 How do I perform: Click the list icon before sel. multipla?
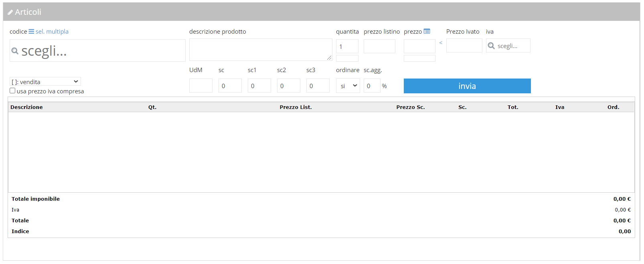(31, 31)
